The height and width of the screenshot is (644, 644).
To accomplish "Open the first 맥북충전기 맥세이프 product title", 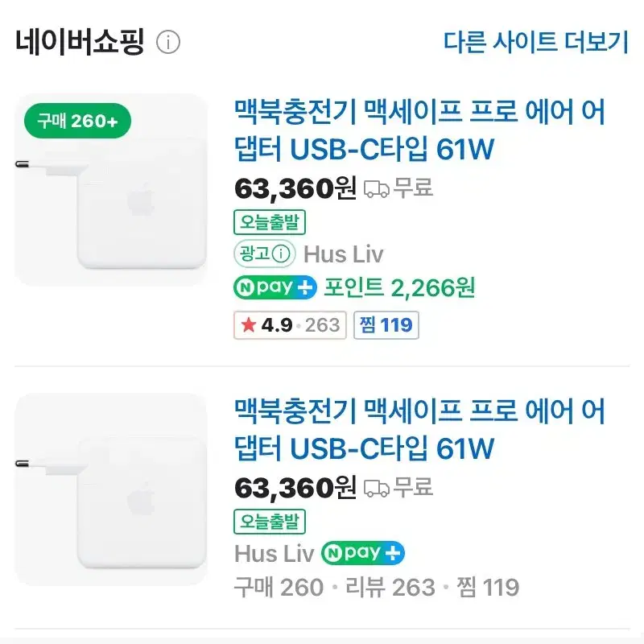I will (x=419, y=130).
